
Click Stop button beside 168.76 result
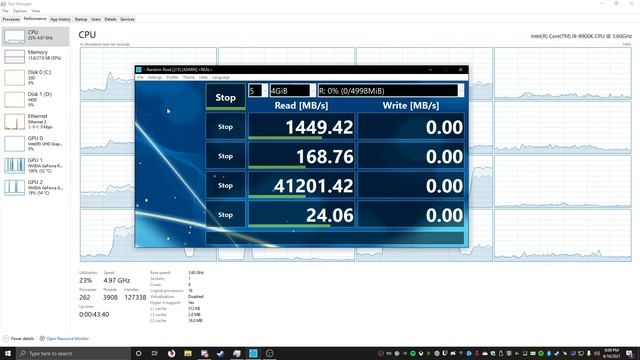point(226,156)
